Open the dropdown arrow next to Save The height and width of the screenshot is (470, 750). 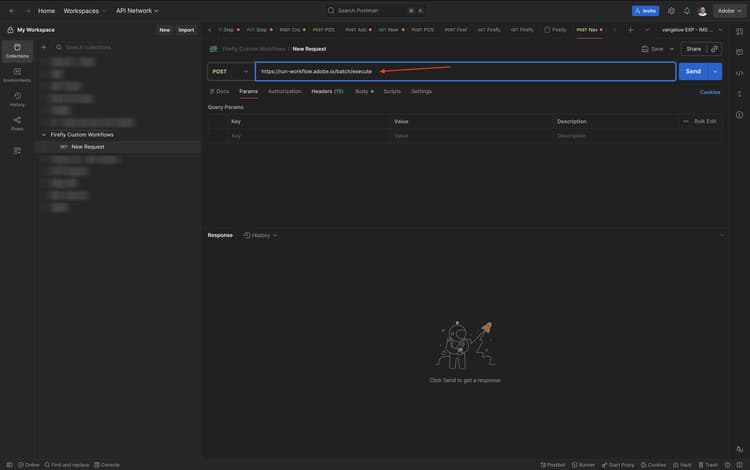(672, 49)
